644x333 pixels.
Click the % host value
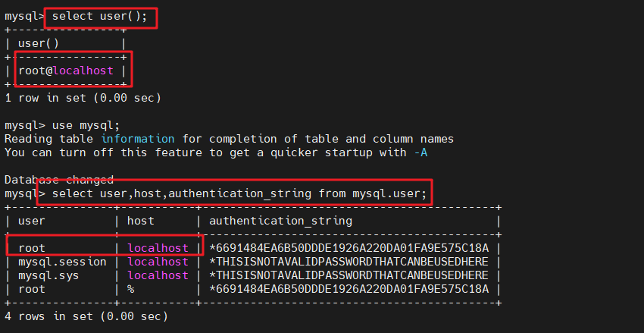[131, 289]
